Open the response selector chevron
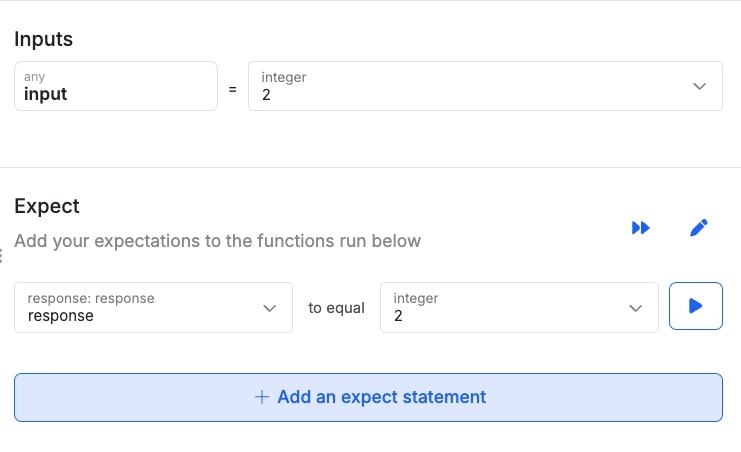The height and width of the screenshot is (452, 741). (269, 308)
